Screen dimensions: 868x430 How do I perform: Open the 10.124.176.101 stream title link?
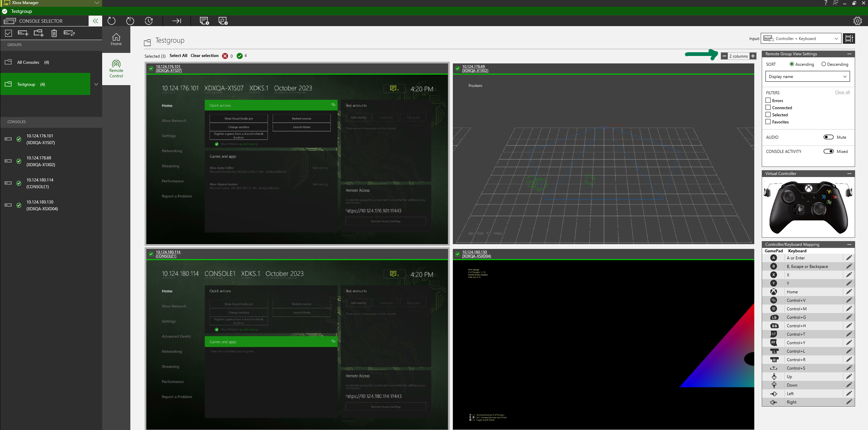[x=169, y=69]
